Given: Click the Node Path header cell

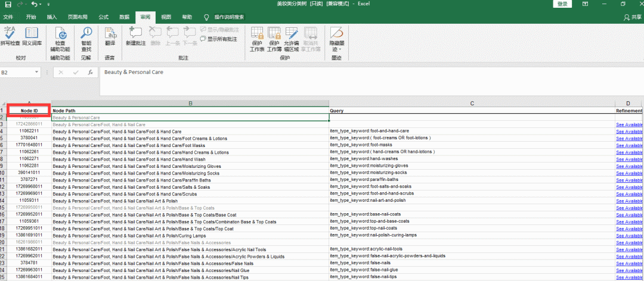Looking at the screenshot, I should pyautogui.click(x=190, y=111).
